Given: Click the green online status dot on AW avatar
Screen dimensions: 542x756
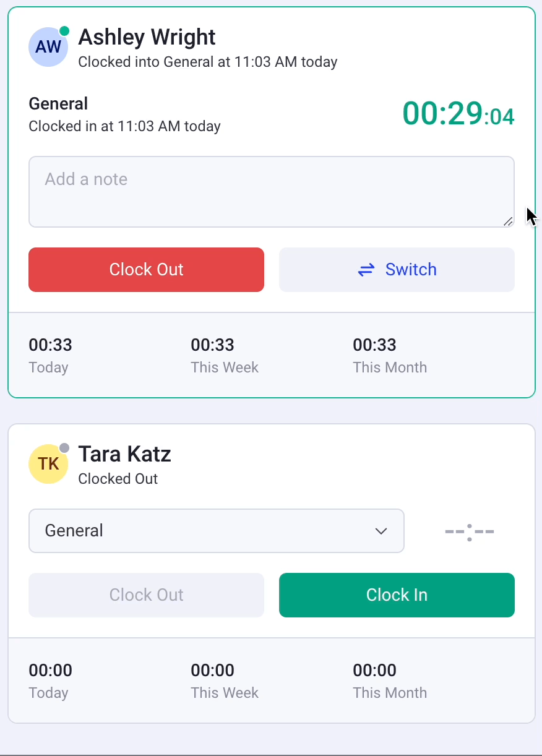Looking at the screenshot, I should (64, 31).
